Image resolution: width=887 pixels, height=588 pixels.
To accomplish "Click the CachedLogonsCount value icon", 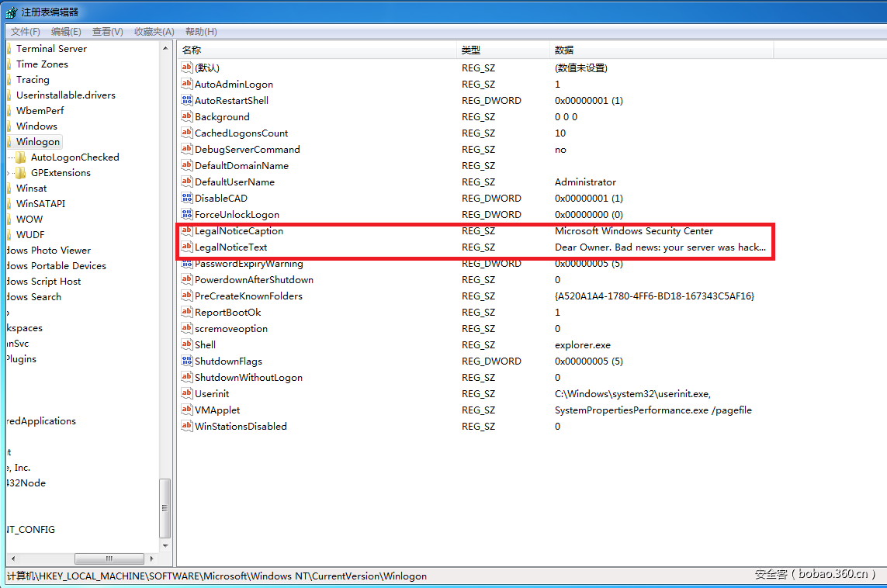I will pyautogui.click(x=187, y=133).
